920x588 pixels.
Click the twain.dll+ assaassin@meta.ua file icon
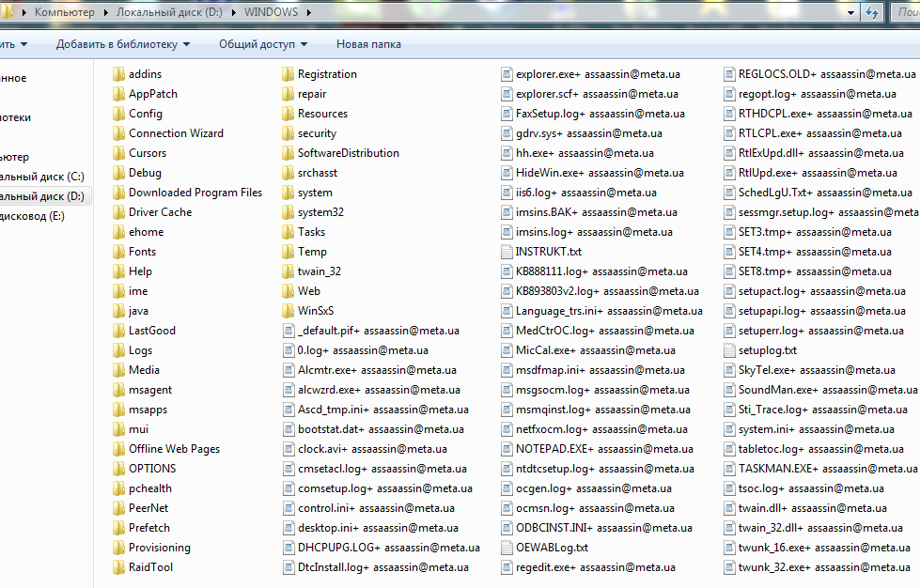click(x=729, y=509)
